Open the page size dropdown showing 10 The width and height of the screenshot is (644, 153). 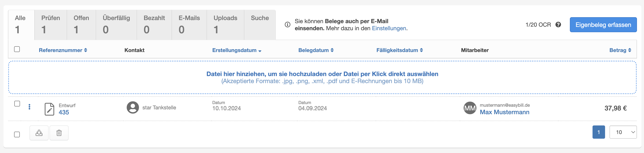coord(623,132)
